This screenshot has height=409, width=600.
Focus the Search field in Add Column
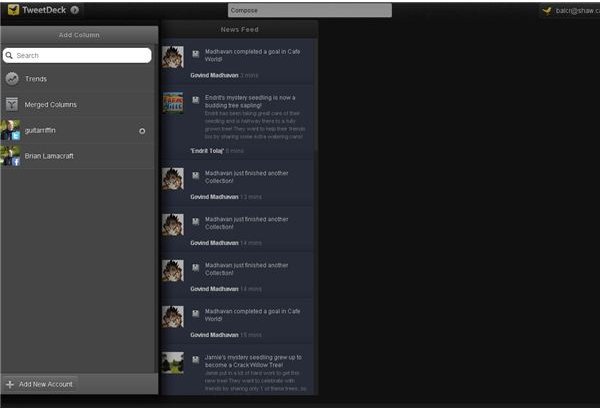coord(77,55)
